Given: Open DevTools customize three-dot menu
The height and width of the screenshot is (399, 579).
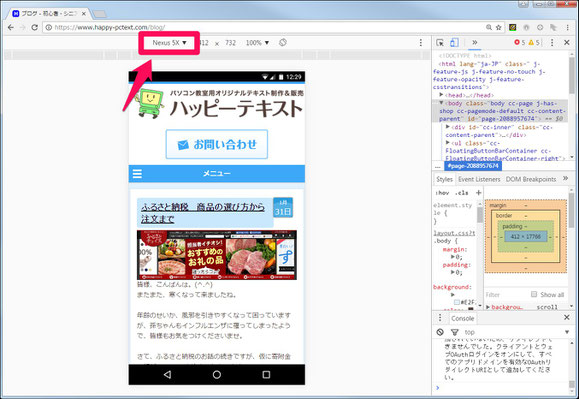Looking at the screenshot, I should tap(552, 43).
